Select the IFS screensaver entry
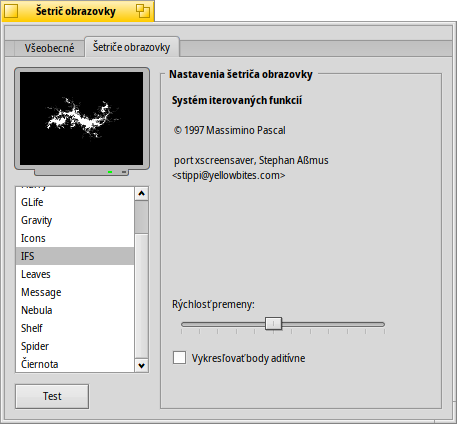Viewport: 457px width, 424px height. 75,256
